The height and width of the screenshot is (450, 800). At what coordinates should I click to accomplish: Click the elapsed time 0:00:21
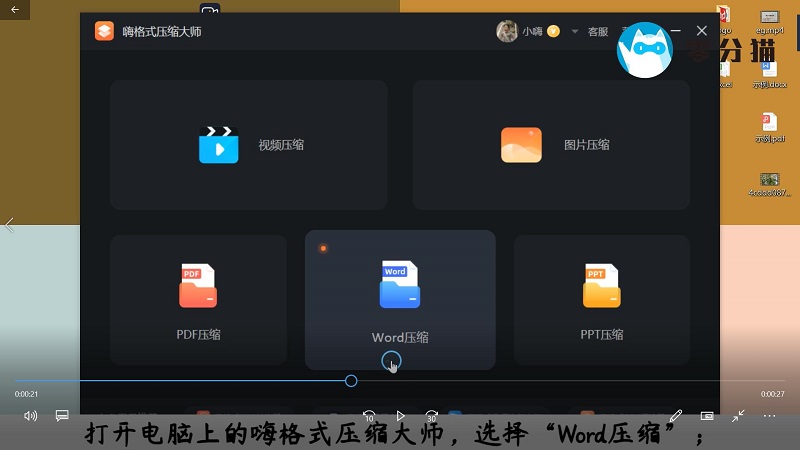26,394
